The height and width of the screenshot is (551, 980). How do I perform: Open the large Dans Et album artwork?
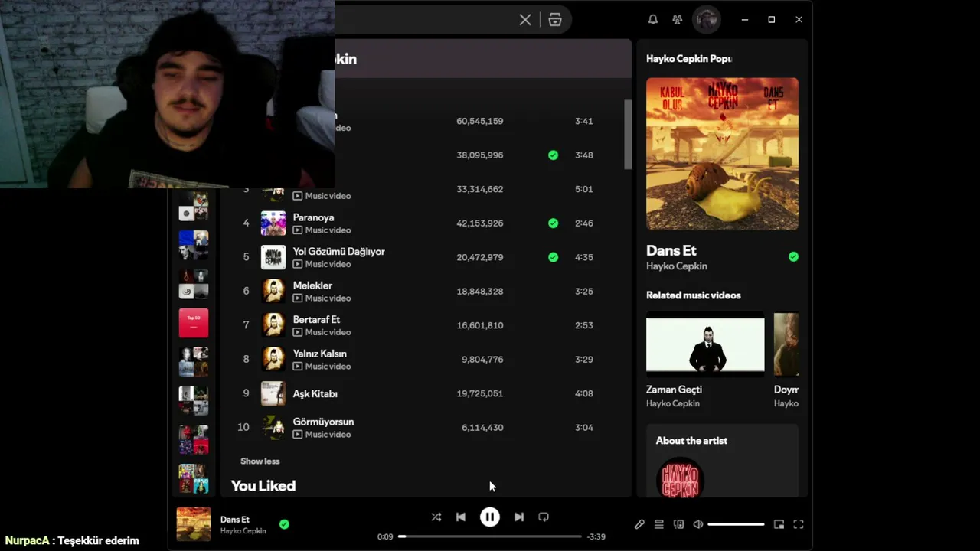point(722,154)
